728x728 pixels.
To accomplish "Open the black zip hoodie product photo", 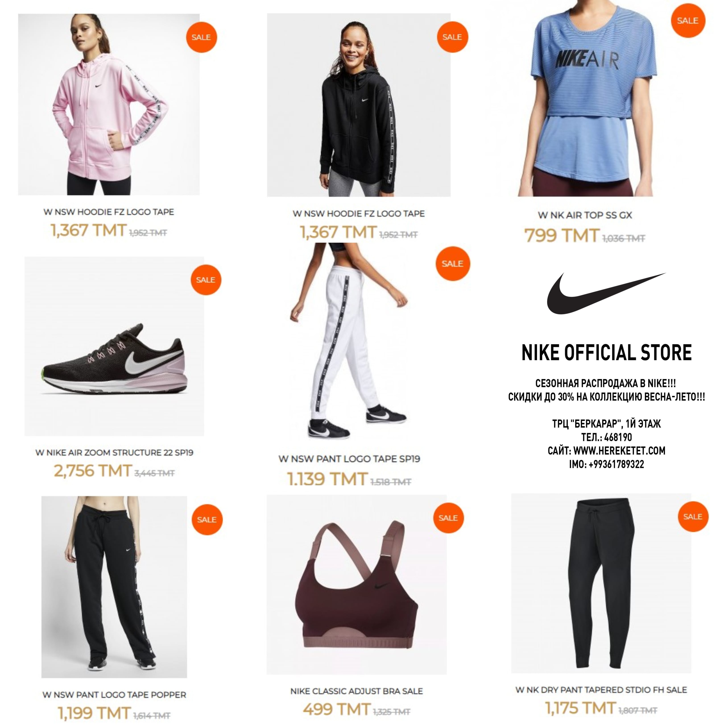I will click(x=359, y=105).
